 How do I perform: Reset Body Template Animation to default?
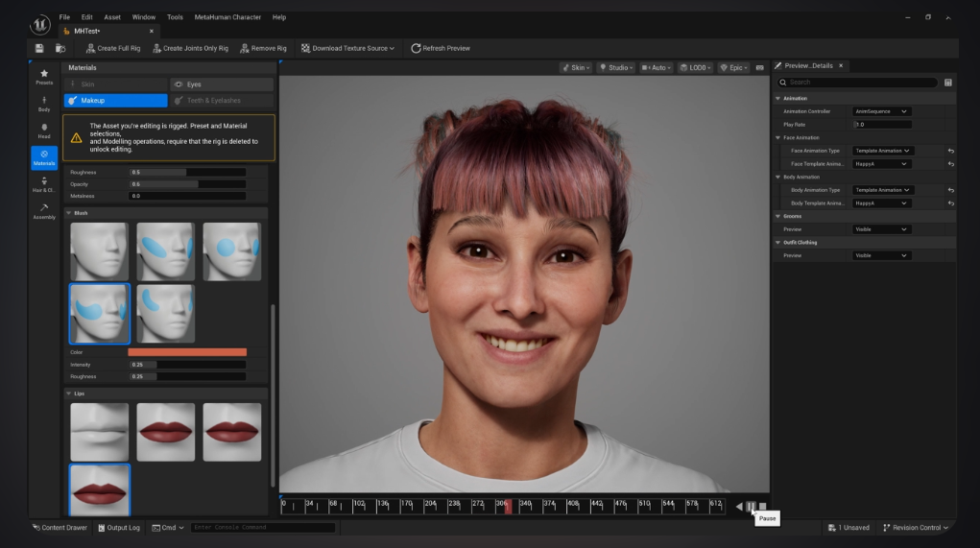pyautogui.click(x=950, y=203)
